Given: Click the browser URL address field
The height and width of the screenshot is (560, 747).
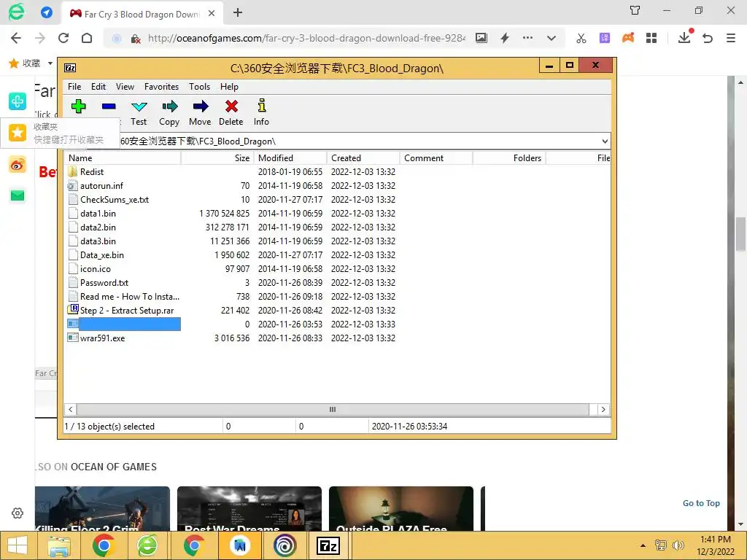Looking at the screenshot, I should click(306, 38).
